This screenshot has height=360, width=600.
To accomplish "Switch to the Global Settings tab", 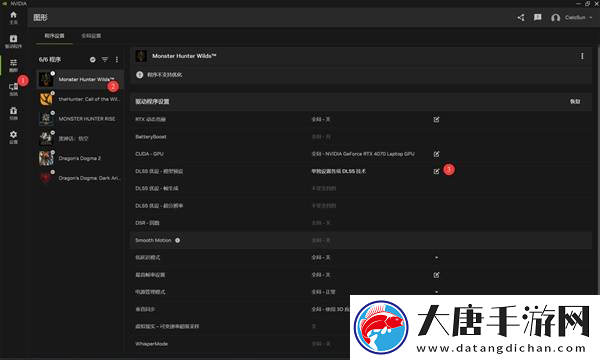I will [x=91, y=36].
